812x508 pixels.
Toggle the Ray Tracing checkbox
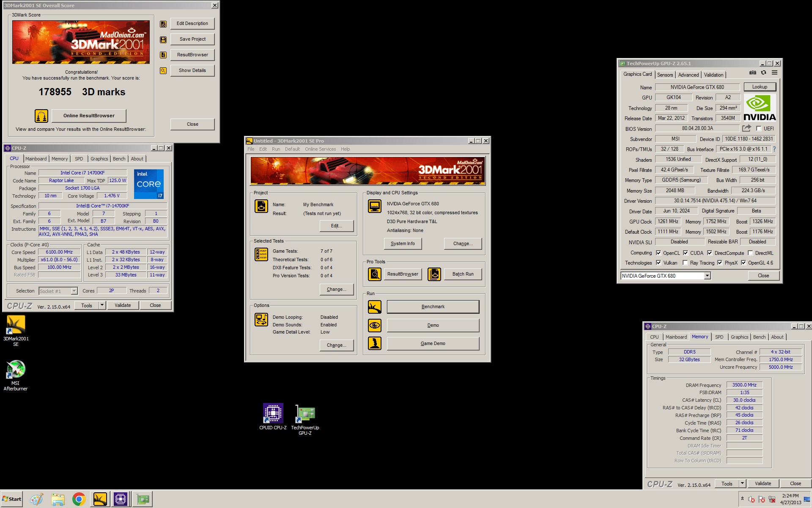(685, 263)
